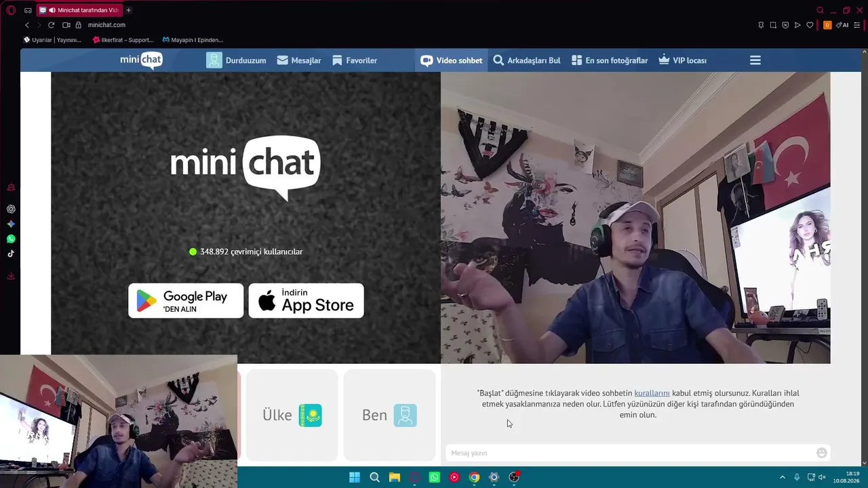Open En son fotoğraflar
Viewport: 868px width, 488px height.
click(610, 60)
